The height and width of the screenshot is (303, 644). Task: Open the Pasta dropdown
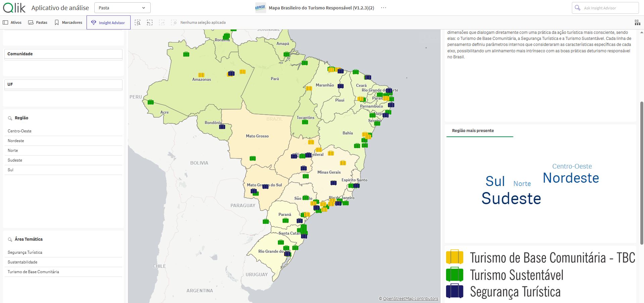122,8
